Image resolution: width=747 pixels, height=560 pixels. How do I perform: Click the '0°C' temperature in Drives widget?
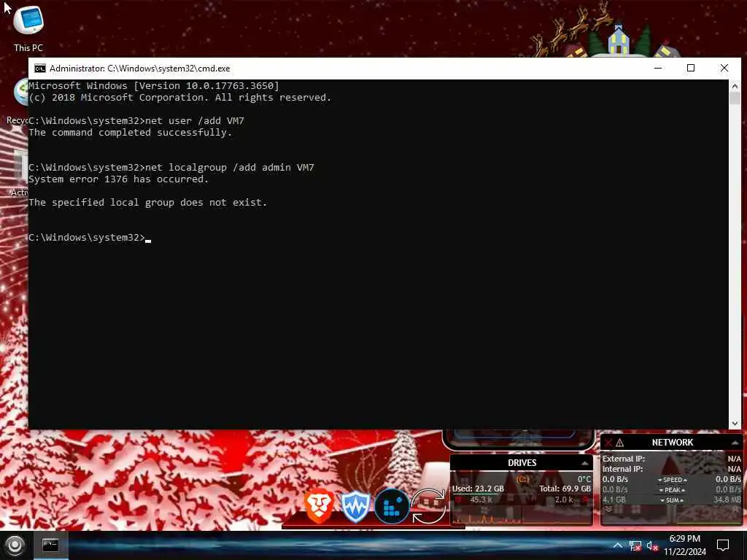[584, 479]
